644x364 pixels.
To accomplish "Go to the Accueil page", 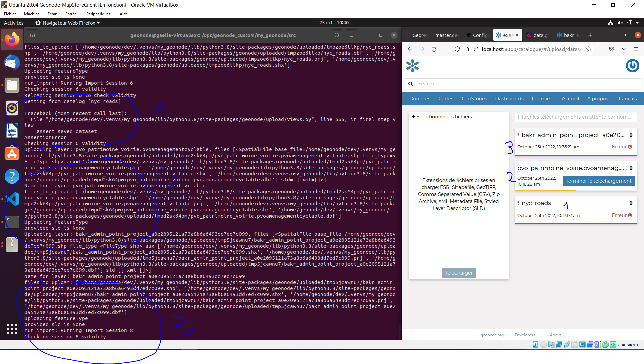I will click(570, 99).
